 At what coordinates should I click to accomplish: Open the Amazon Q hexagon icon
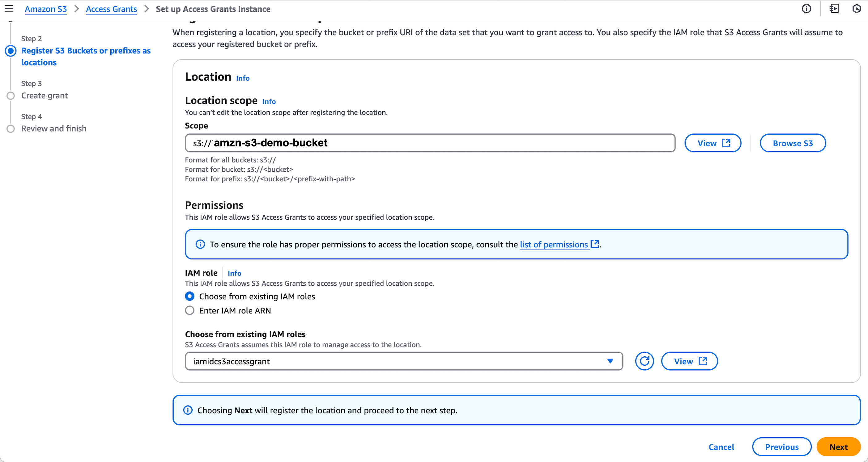857,9
